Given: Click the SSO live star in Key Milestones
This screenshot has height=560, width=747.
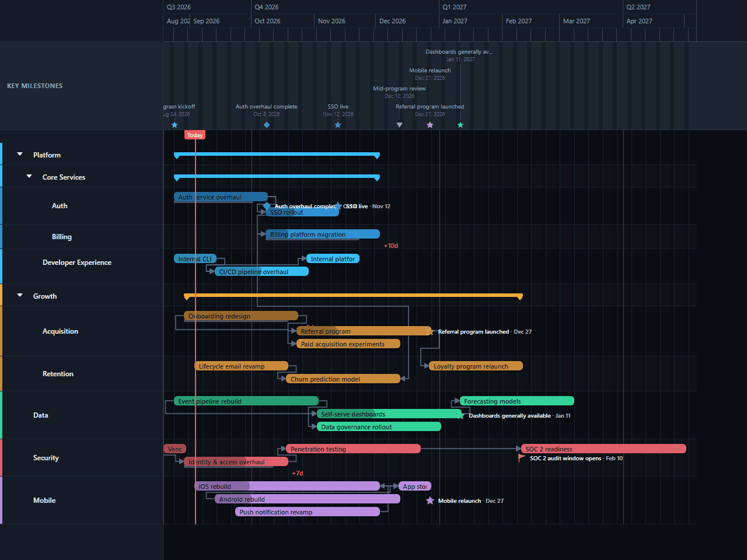Looking at the screenshot, I should coord(338,125).
